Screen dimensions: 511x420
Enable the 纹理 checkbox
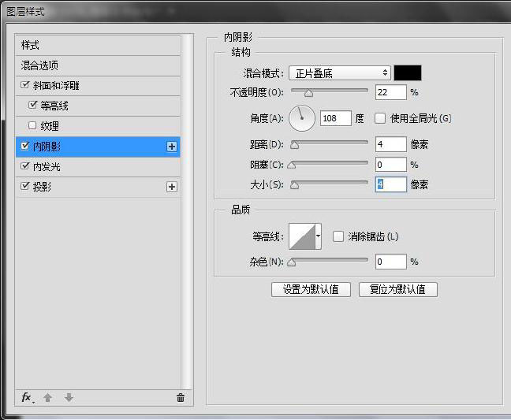pos(32,125)
